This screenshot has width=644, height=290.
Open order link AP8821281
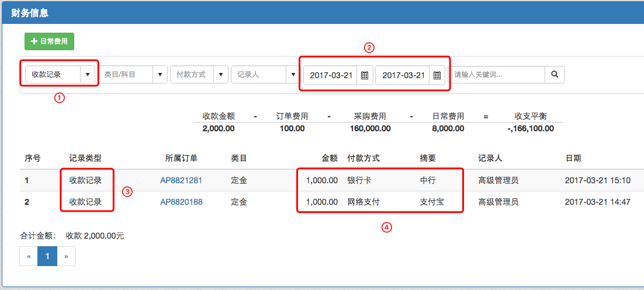[181, 180]
